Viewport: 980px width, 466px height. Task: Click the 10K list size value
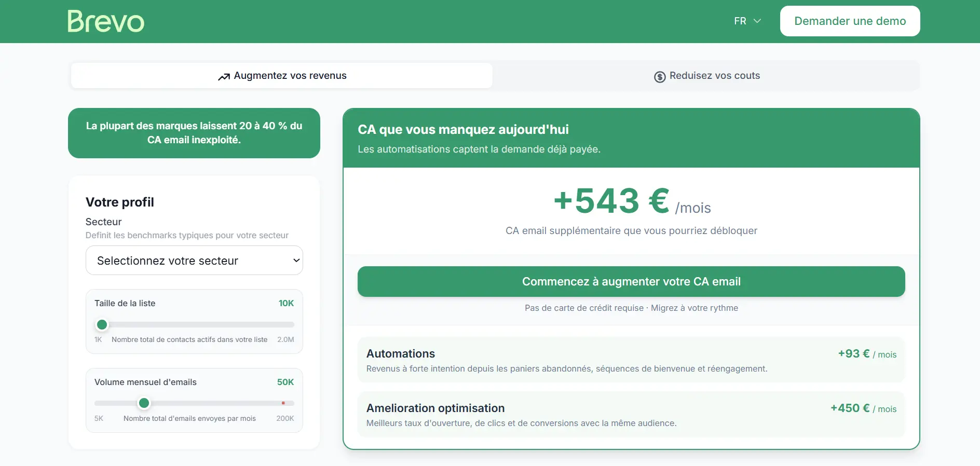pos(286,303)
